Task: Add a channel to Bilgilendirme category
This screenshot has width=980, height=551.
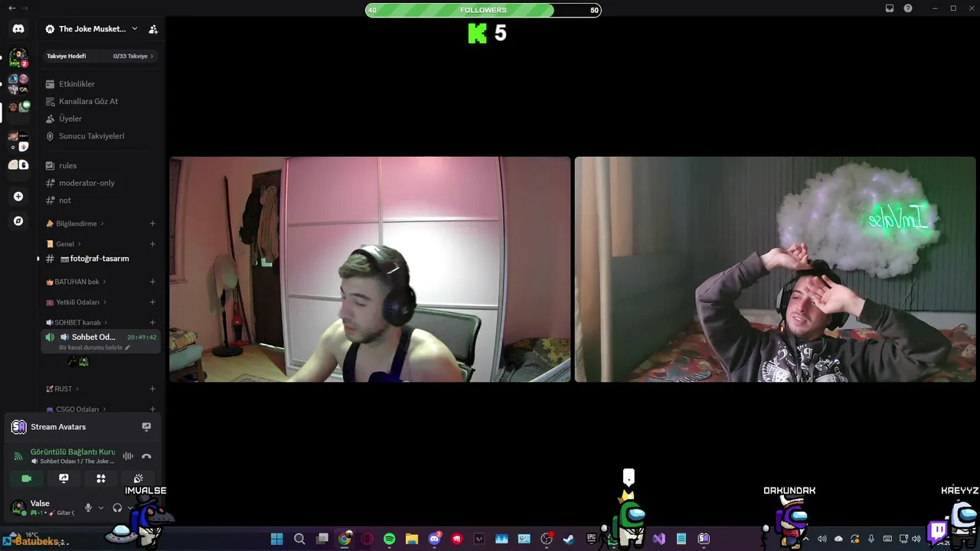Action: [152, 223]
